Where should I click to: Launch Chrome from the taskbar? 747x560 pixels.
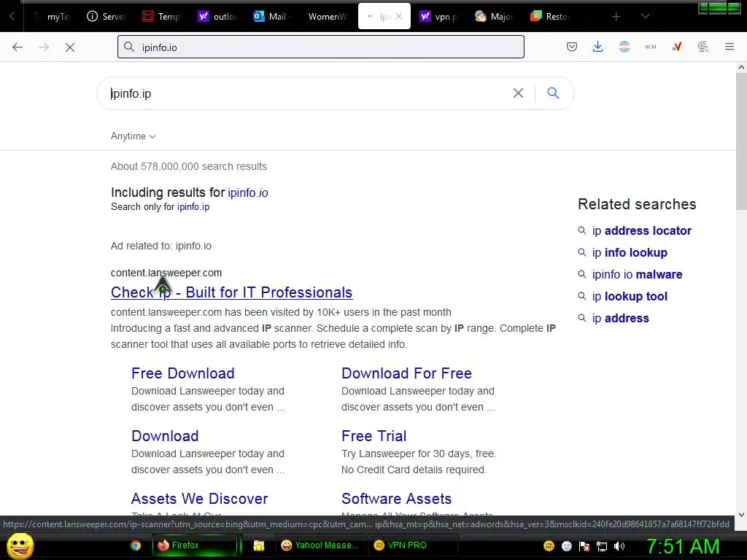pos(136,545)
